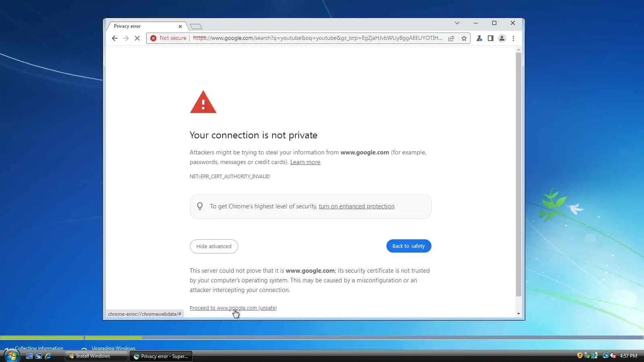The height and width of the screenshot is (362, 644).
Task: Click the security shield tray icon
Action: [580, 356]
